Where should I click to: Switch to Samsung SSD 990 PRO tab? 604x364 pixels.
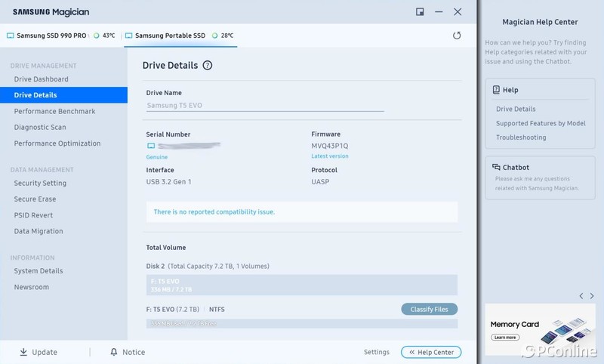tap(51, 35)
